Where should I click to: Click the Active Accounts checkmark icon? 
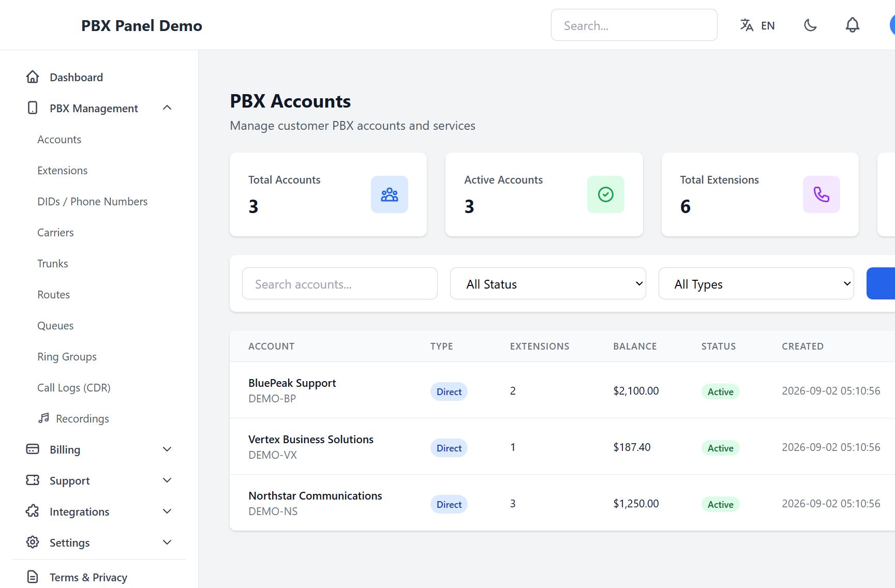point(606,194)
